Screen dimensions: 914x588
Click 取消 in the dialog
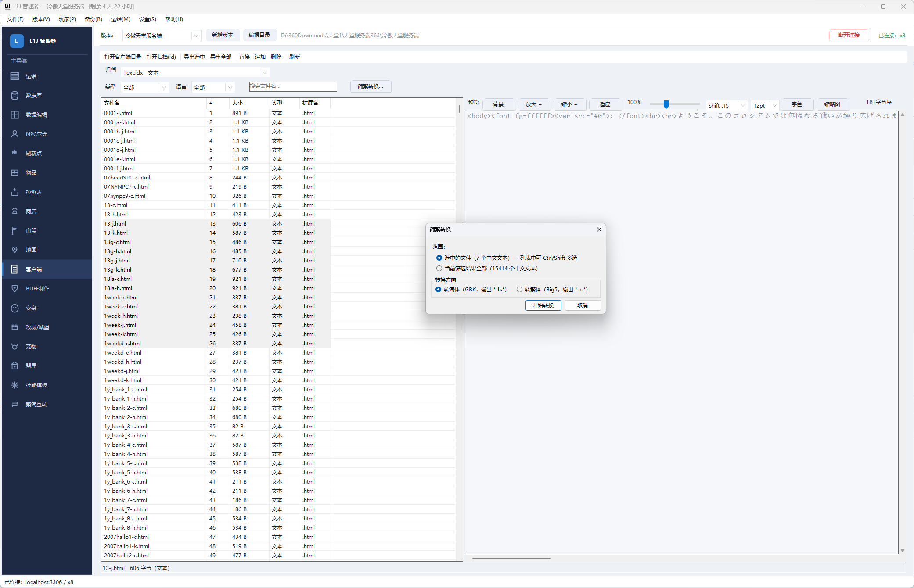[x=583, y=305]
